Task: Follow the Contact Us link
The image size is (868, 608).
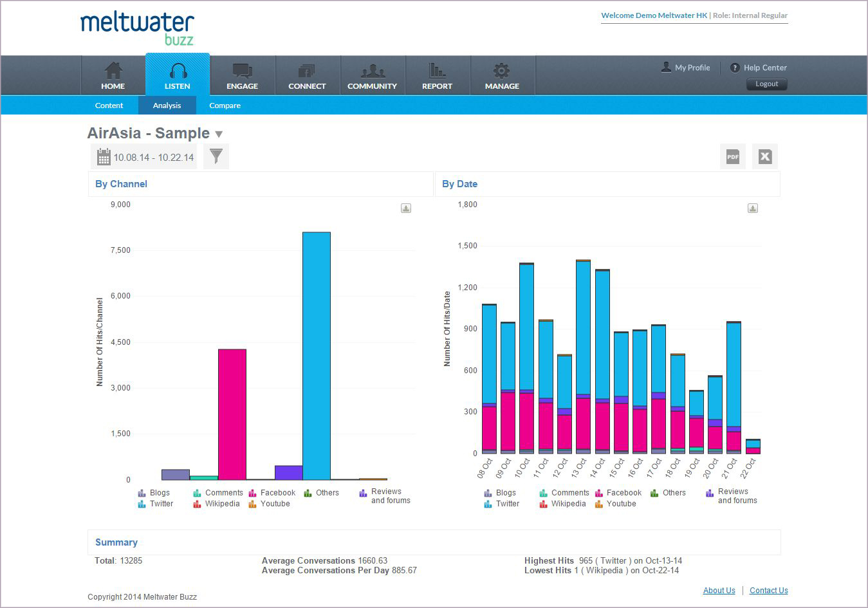Action: click(x=768, y=591)
